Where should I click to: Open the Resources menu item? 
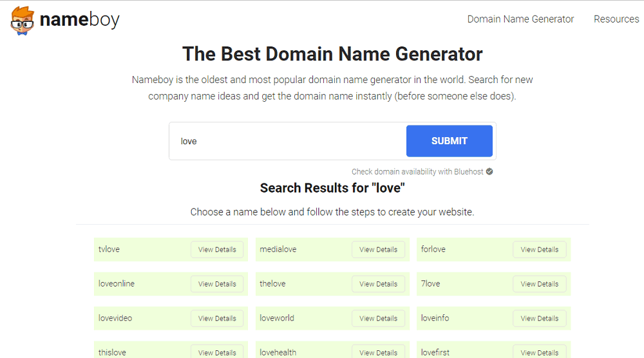point(616,19)
